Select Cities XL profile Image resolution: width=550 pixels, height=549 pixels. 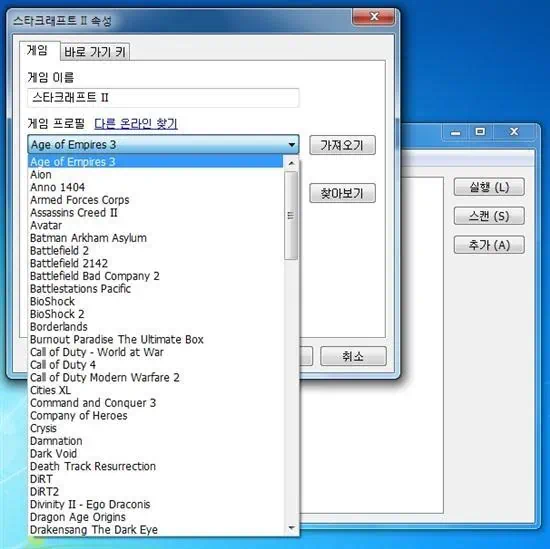point(156,390)
